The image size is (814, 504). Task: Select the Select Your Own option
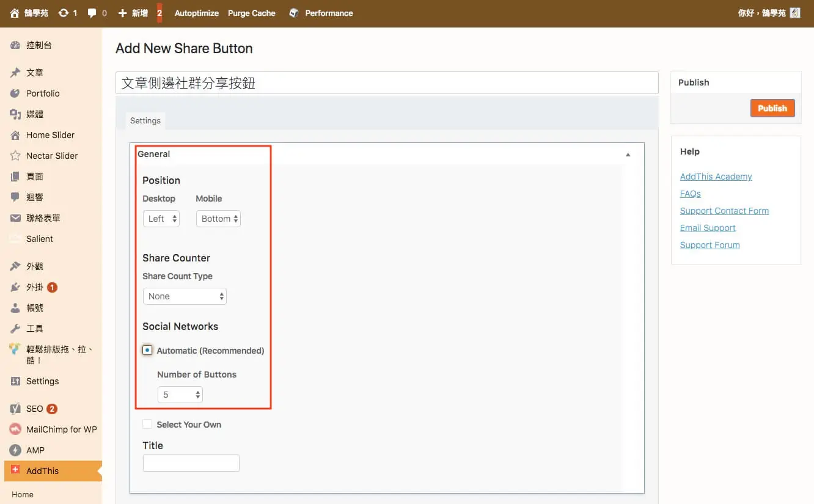click(x=147, y=424)
